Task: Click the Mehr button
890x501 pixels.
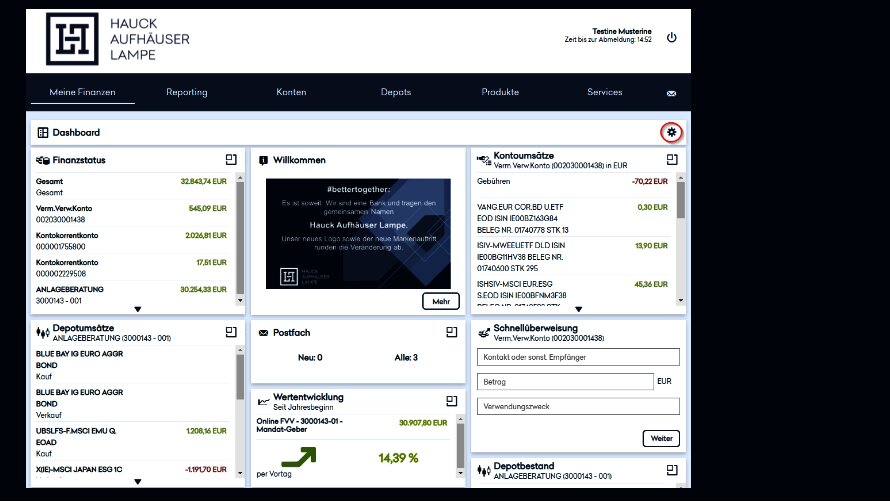Action: (441, 301)
